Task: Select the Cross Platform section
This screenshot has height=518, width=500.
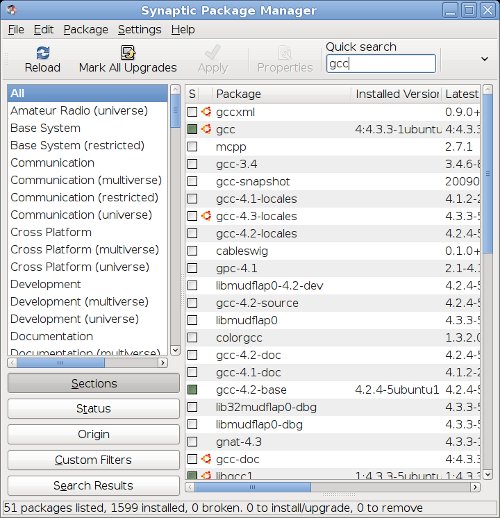Action: coord(87,232)
